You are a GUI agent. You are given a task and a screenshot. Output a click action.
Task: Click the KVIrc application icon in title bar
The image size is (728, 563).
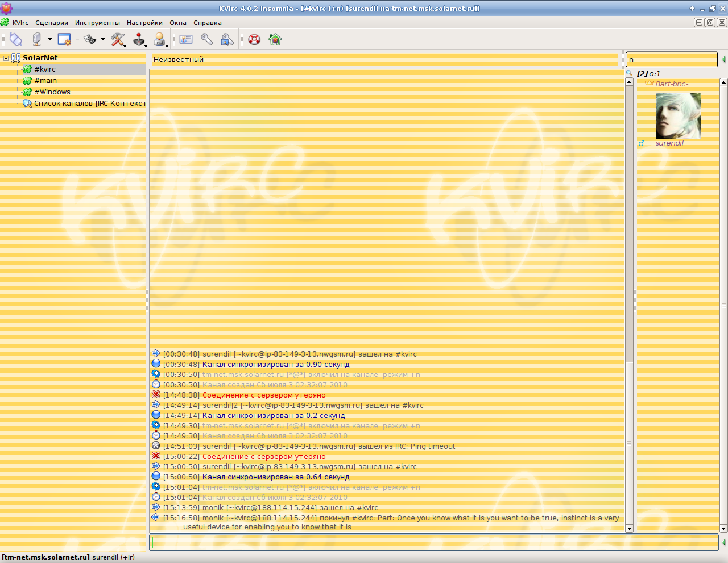pyautogui.click(x=7, y=8)
